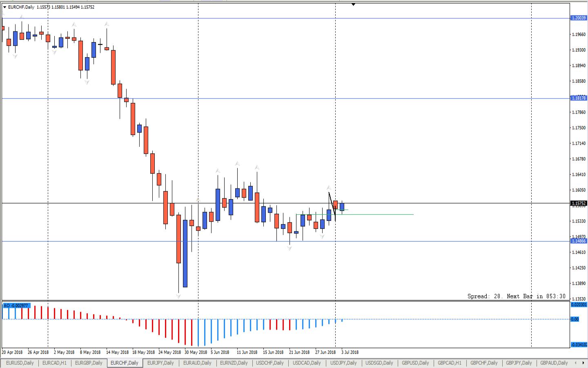
Task: Switch to the GBPUSD,Daily tab
Action: pos(415,363)
